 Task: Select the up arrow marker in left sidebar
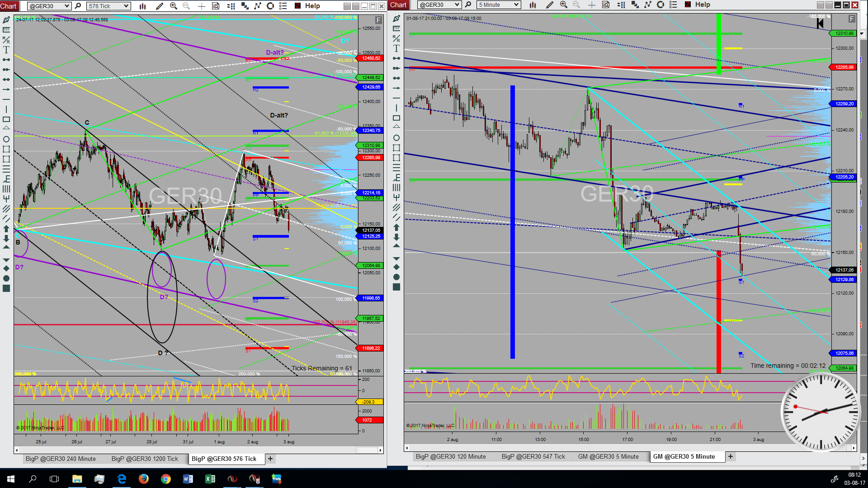pyautogui.click(x=6, y=229)
